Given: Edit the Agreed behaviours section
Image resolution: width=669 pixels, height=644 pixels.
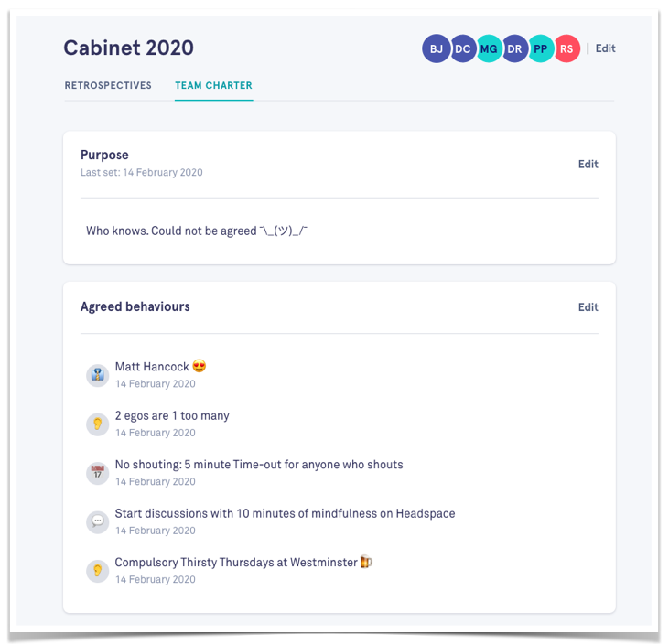Looking at the screenshot, I should click(588, 307).
